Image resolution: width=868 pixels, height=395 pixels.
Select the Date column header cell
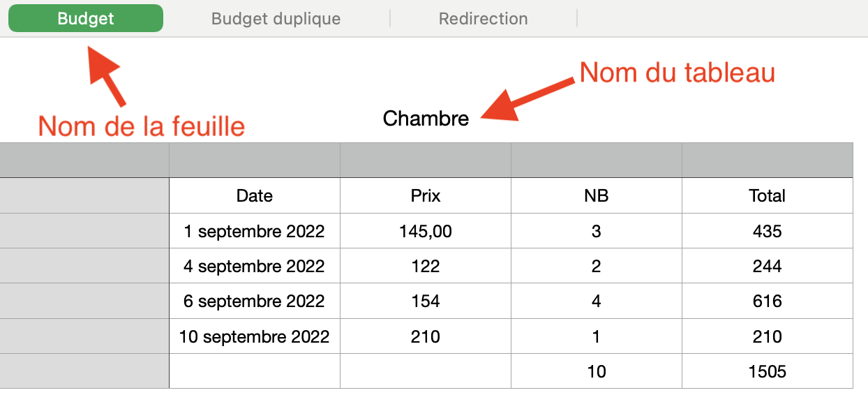pyautogui.click(x=255, y=196)
